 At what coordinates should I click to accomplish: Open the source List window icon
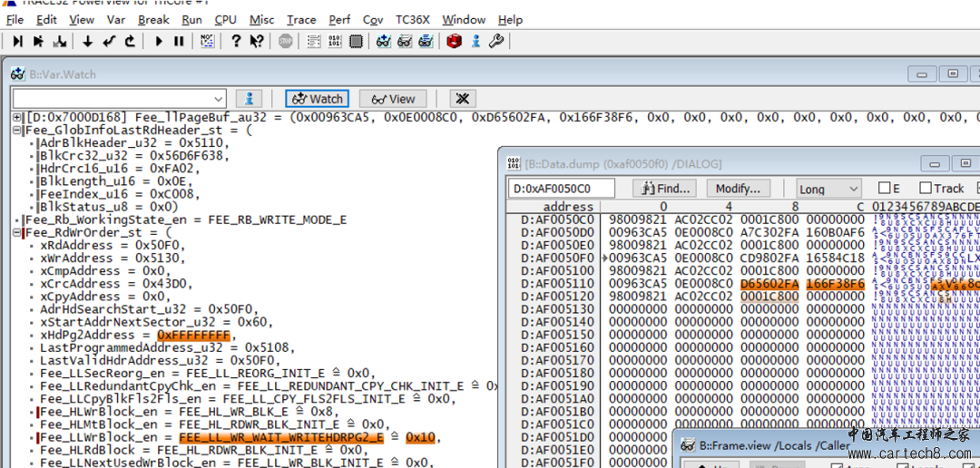click(x=314, y=41)
